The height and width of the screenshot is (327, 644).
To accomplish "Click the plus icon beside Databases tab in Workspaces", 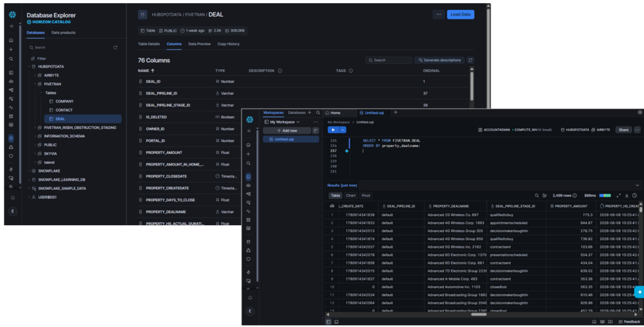I will (x=309, y=113).
